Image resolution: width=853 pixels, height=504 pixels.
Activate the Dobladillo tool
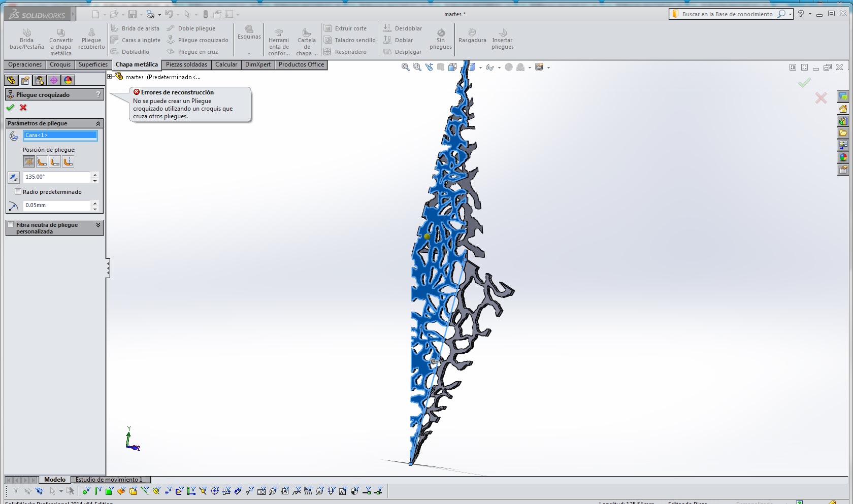tap(130, 52)
